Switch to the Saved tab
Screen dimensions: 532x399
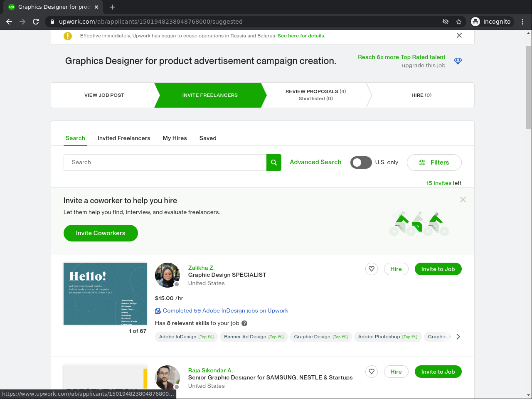coord(208,138)
